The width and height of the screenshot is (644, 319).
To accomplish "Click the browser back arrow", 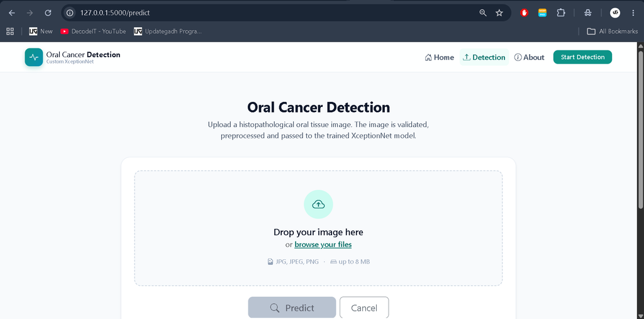I will [x=12, y=13].
